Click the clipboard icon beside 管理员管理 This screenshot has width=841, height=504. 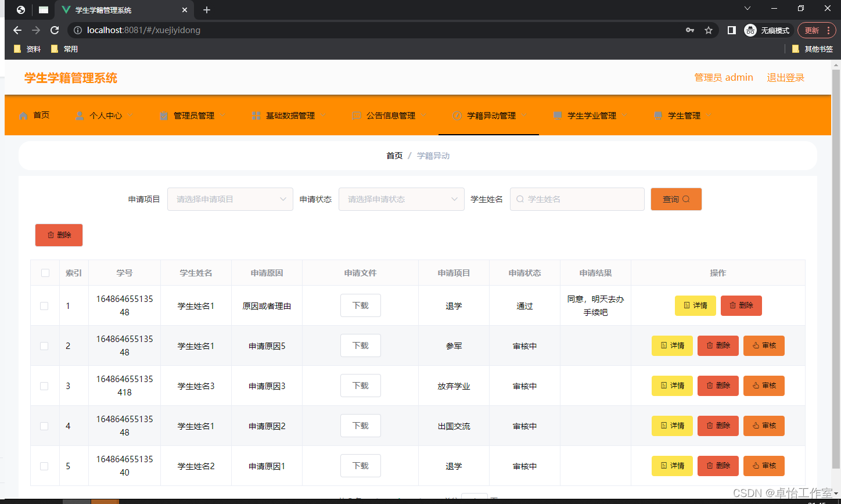[164, 116]
